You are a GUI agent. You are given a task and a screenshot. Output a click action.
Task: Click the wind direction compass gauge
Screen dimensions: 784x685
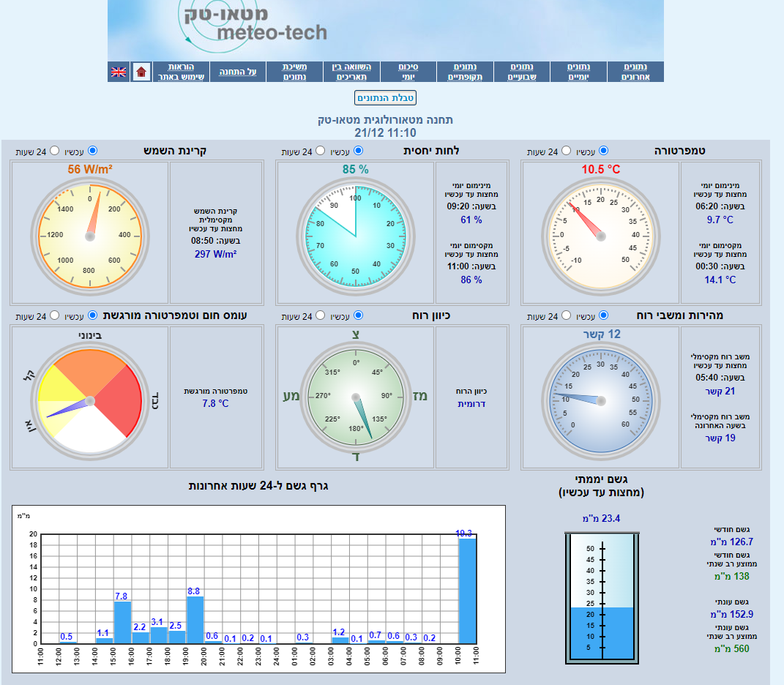[x=356, y=396]
